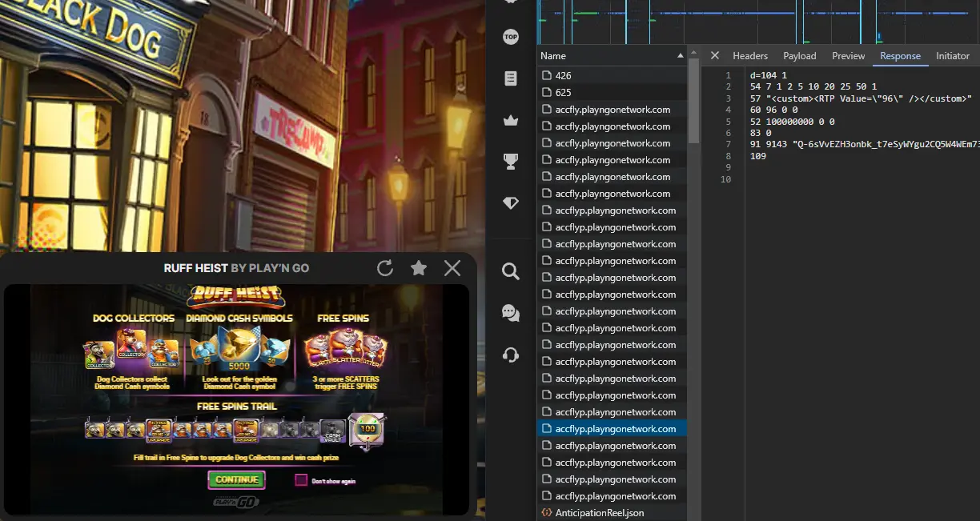Click response line "52 100000000 0 0"

[x=793, y=122]
